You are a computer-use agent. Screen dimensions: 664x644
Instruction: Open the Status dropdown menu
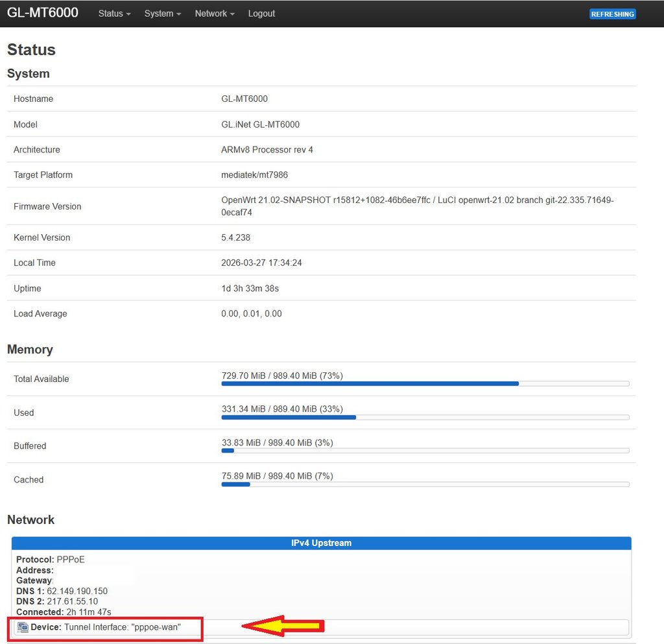tap(114, 14)
